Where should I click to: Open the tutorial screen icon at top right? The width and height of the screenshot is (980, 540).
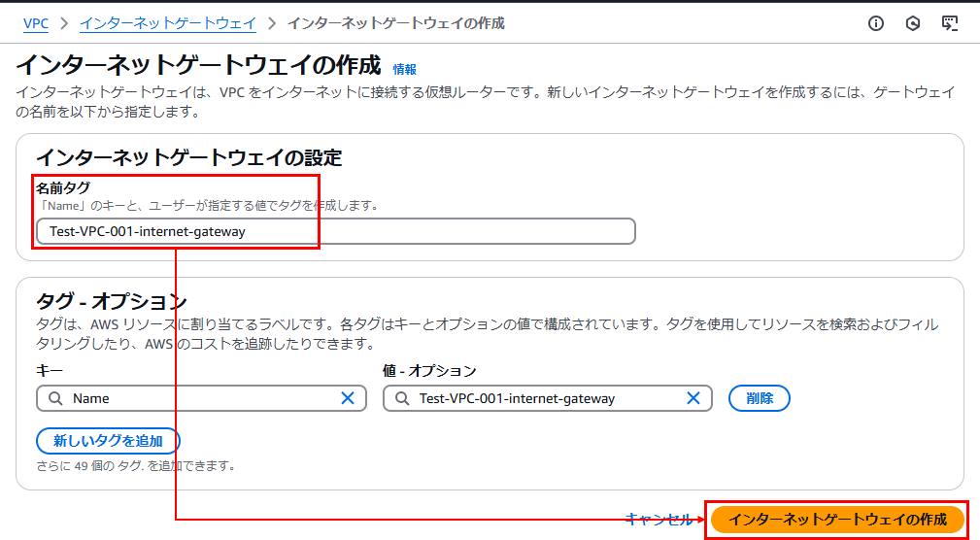point(949,23)
